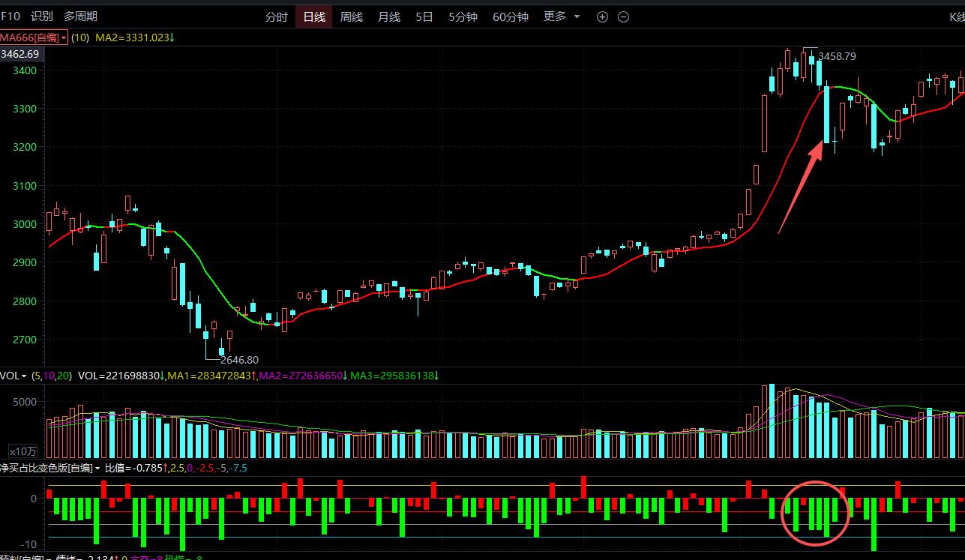
Task: Click the (5,10,20) VOL parameters
Action: click(x=52, y=376)
